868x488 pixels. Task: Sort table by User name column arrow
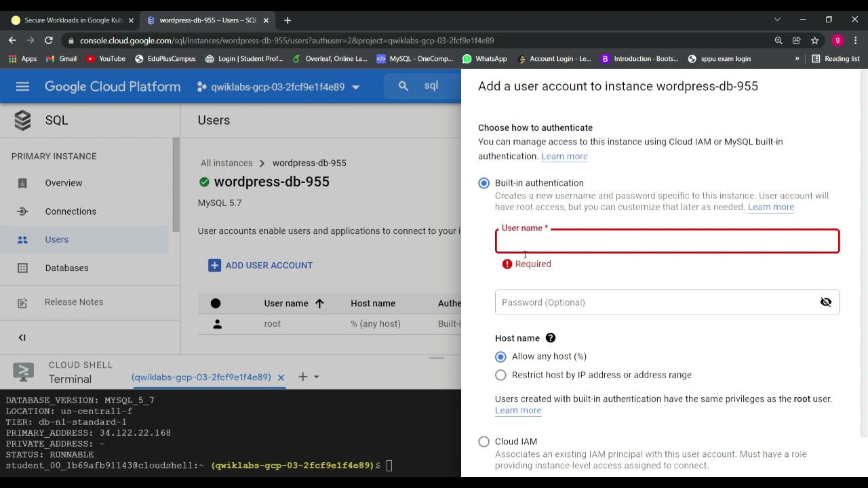click(x=319, y=304)
